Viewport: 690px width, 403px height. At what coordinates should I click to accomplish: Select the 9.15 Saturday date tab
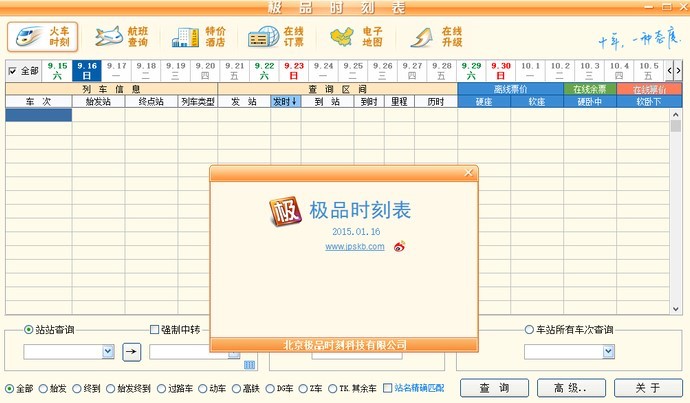point(57,70)
